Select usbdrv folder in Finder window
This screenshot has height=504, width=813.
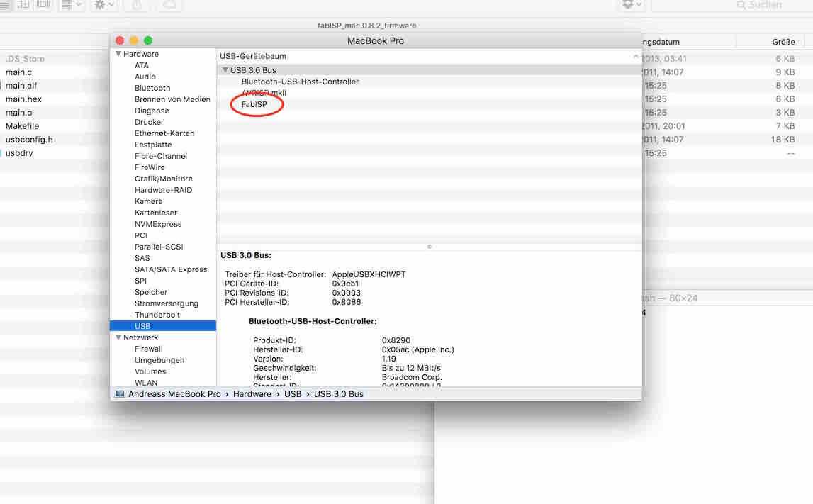tap(19, 154)
